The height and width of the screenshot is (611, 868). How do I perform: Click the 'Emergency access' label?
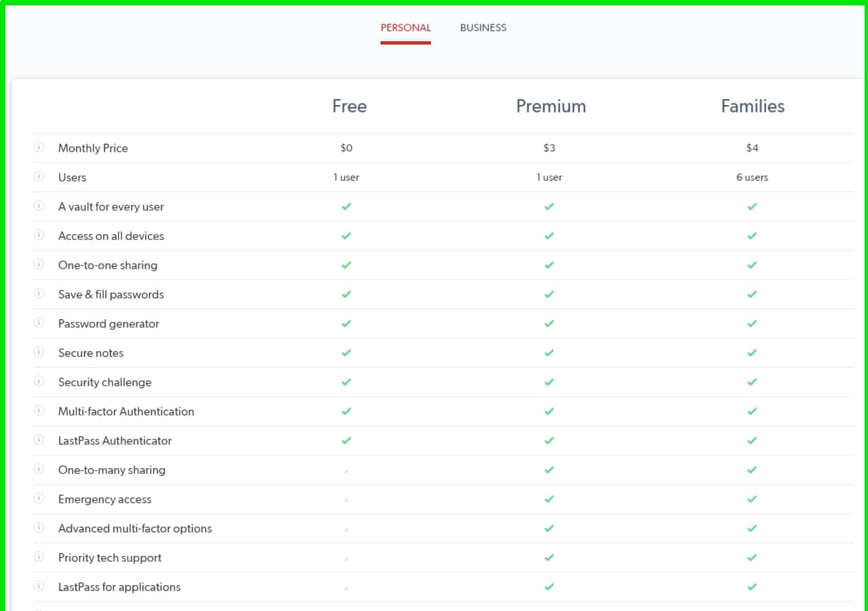[105, 499]
